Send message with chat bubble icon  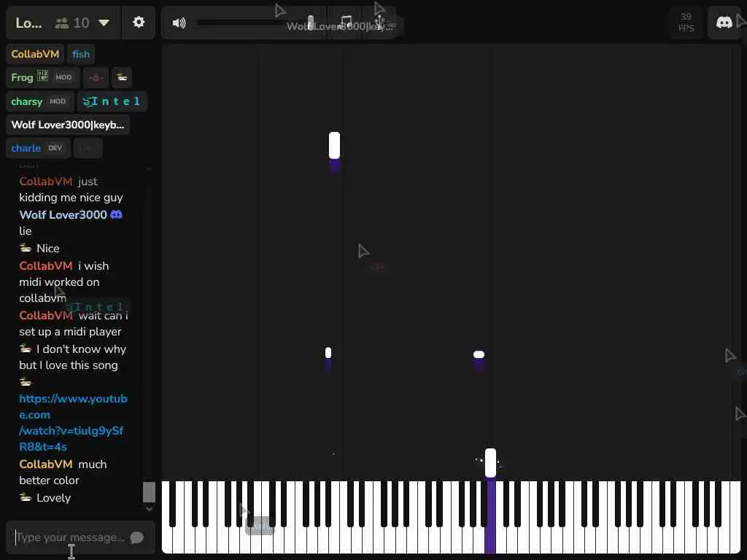137,537
